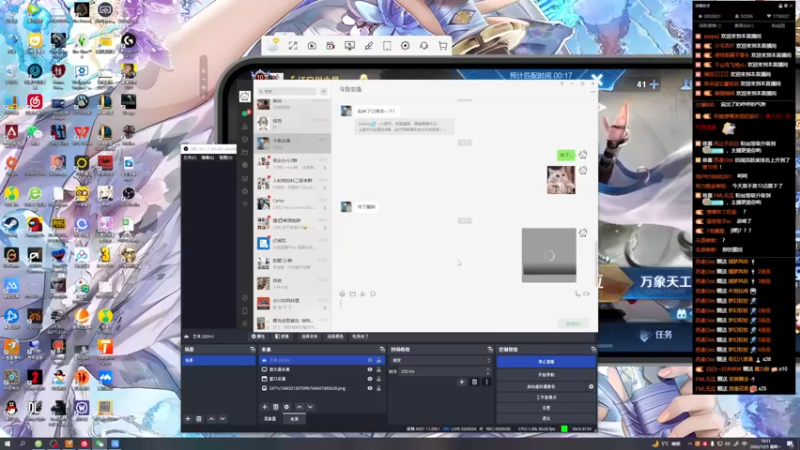
Task: Pop out the OBS sources dock panel
Action: click(382, 349)
